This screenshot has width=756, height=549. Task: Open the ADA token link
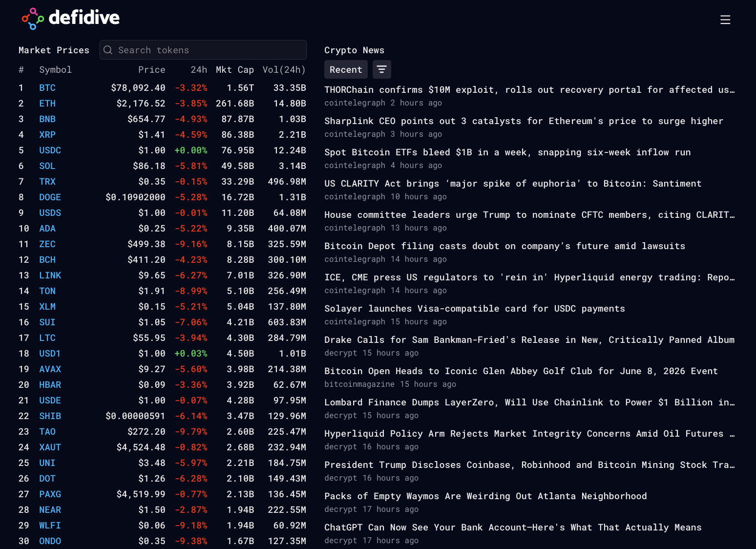pos(47,229)
